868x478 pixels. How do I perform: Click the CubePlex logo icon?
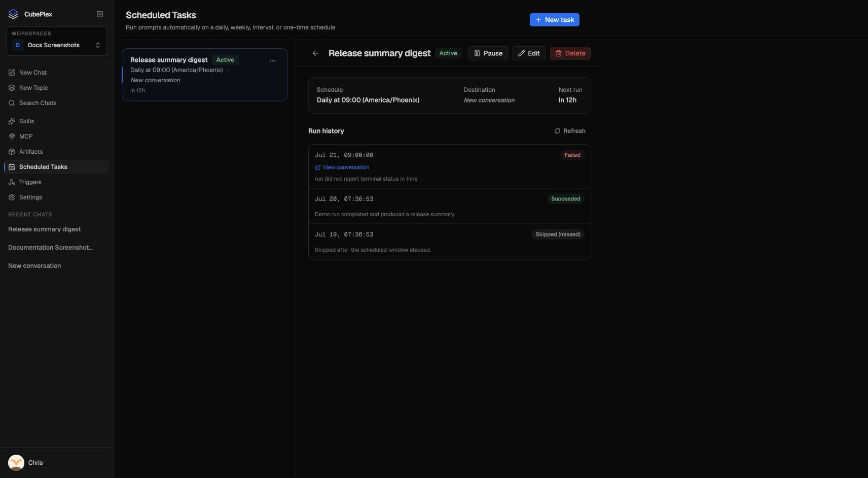13,14
